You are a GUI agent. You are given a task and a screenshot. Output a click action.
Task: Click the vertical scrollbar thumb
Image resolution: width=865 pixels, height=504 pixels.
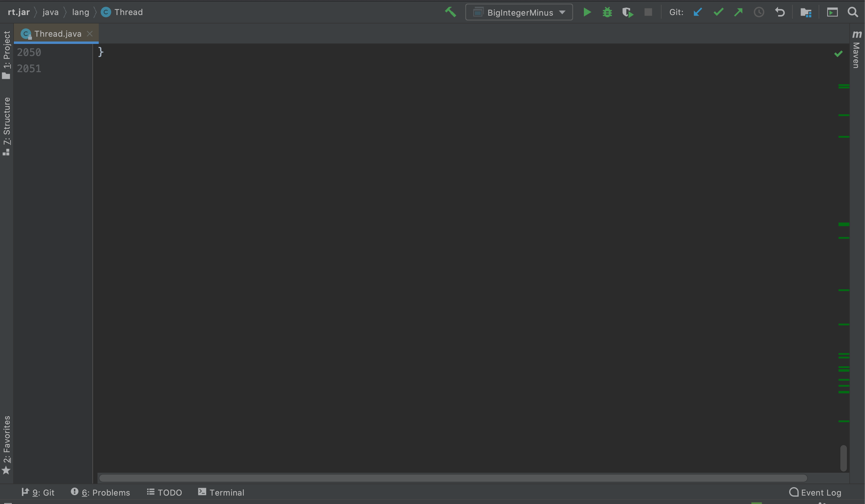click(x=843, y=458)
